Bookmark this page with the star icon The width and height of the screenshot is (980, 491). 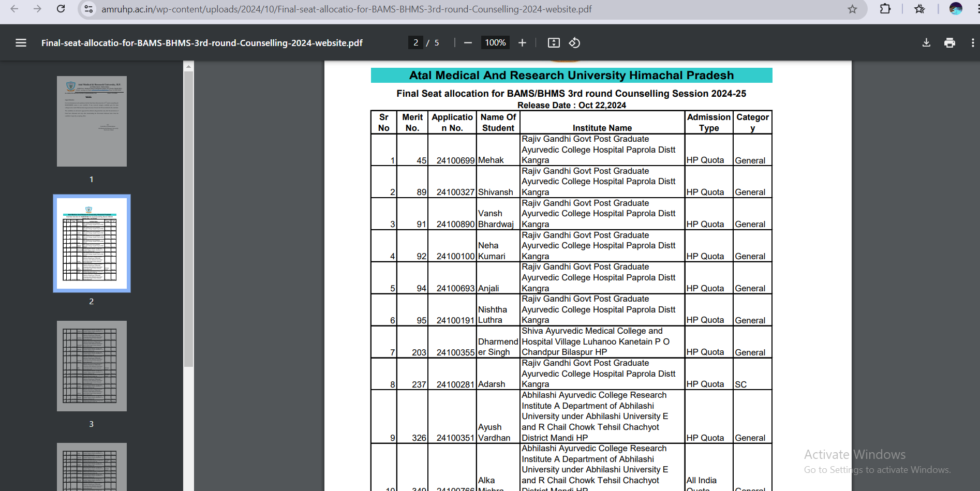[852, 9]
